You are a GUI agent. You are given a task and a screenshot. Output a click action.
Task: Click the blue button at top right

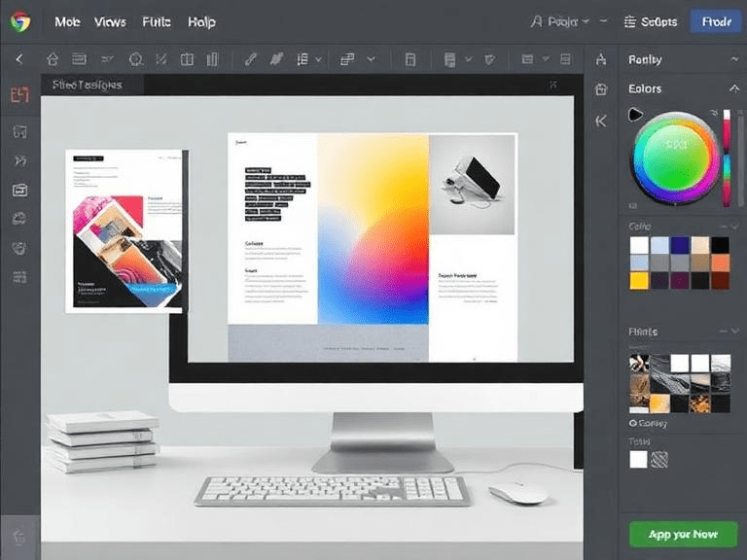pyautogui.click(x=716, y=21)
